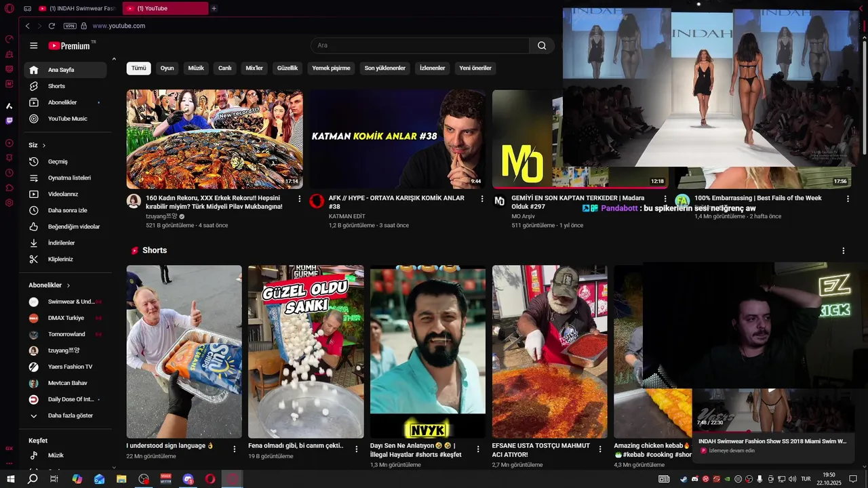Open options for 'Dayı Sen Ne Anlatıyon' short
Viewport: 868px width, 488px height.
[x=479, y=449]
